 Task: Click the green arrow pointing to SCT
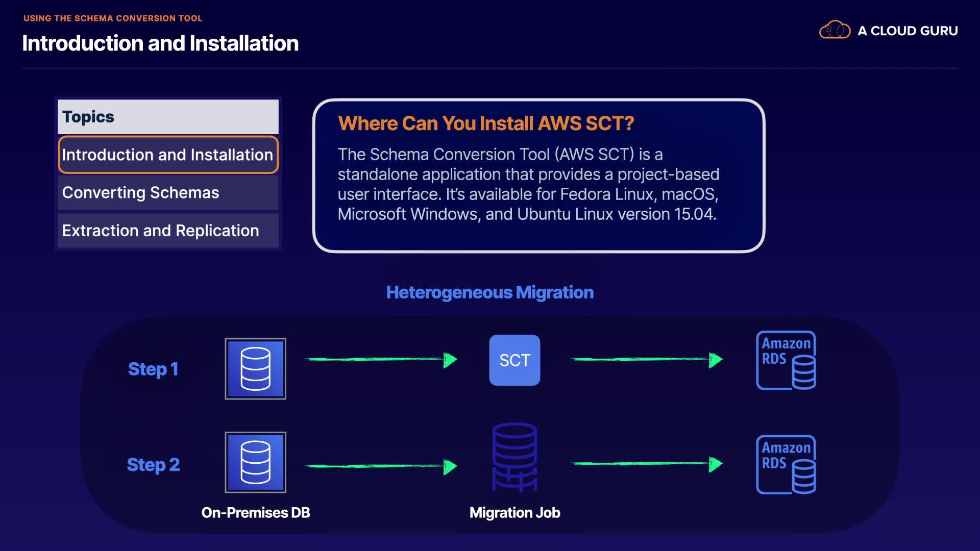point(381,360)
